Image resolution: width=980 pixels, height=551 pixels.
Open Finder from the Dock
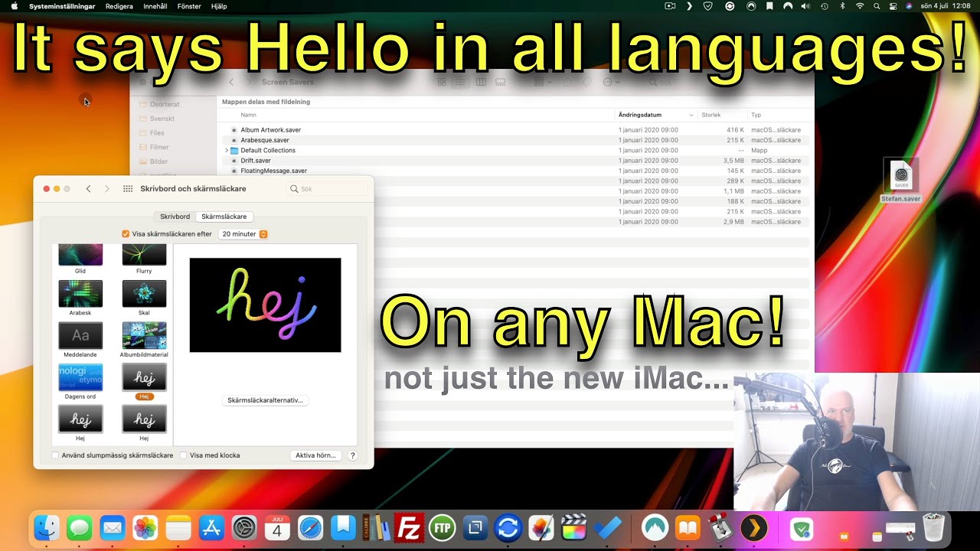(x=47, y=527)
